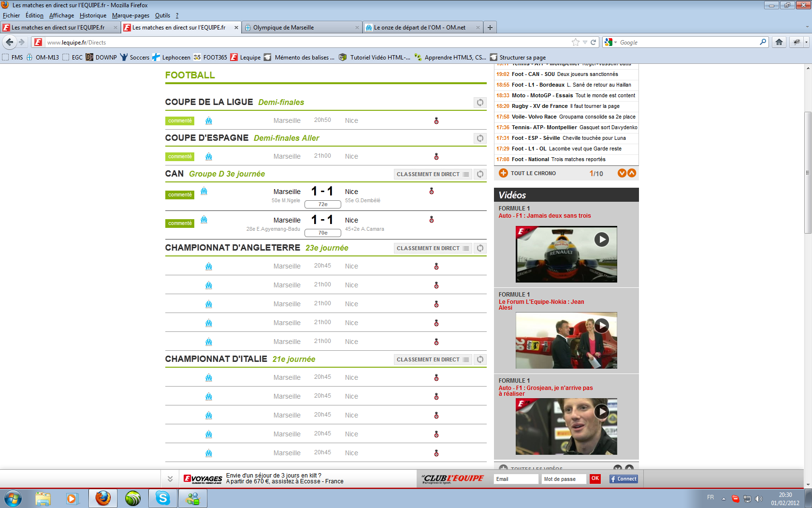
Task: Play the Grosjean video
Action: [x=602, y=412]
